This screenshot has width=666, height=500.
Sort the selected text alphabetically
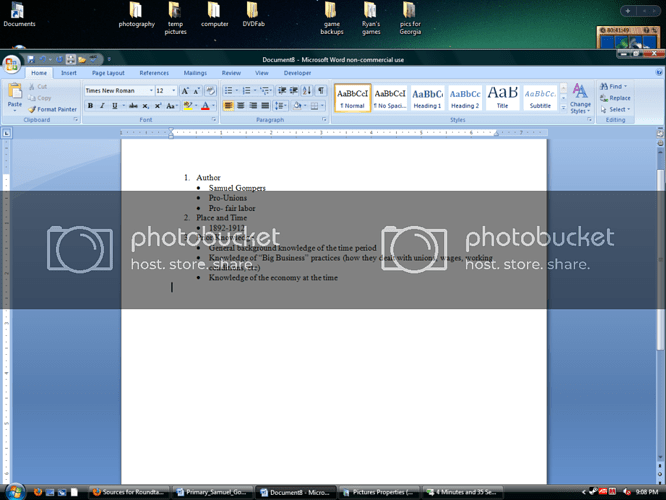coord(307,91)
